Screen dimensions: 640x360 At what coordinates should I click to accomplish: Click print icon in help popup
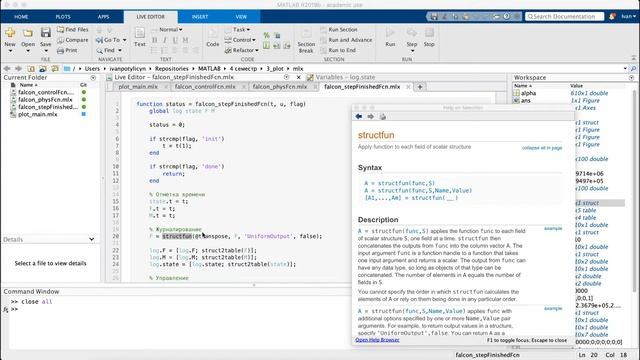pyautogui.click(x=382, y=117)
